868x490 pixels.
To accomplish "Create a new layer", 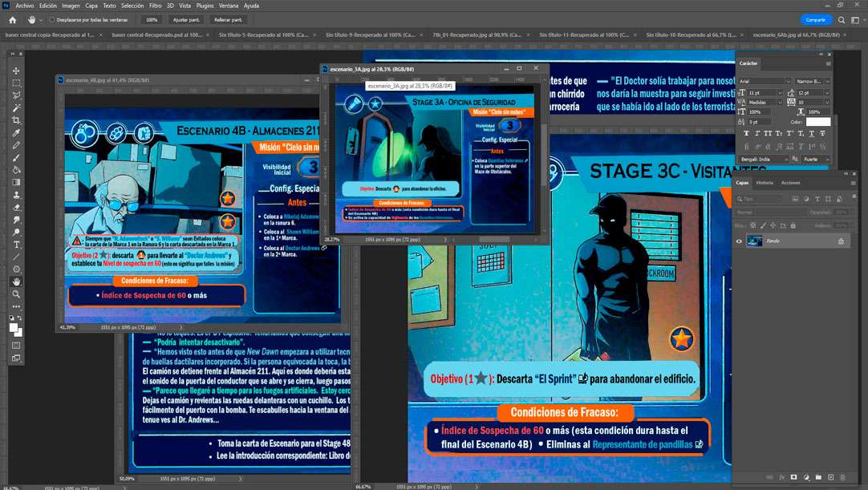I will coord(830,477).
